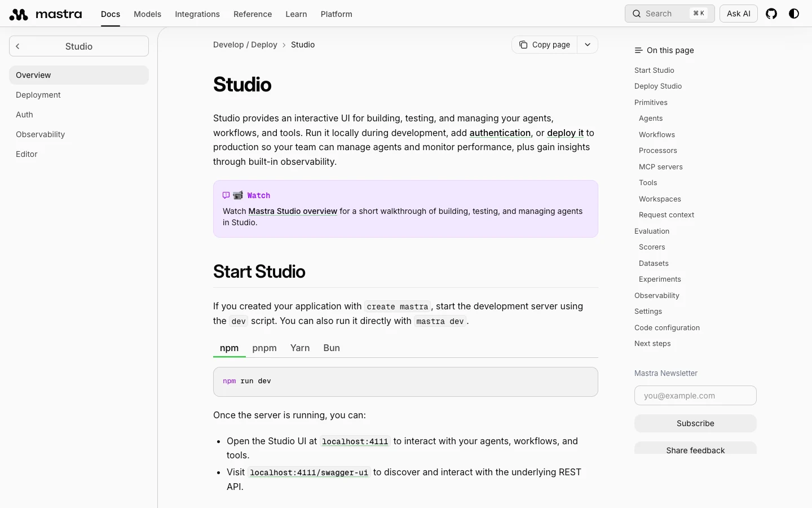Follow the authentication link
Viewport: 812px width, 508px height.
500,133
